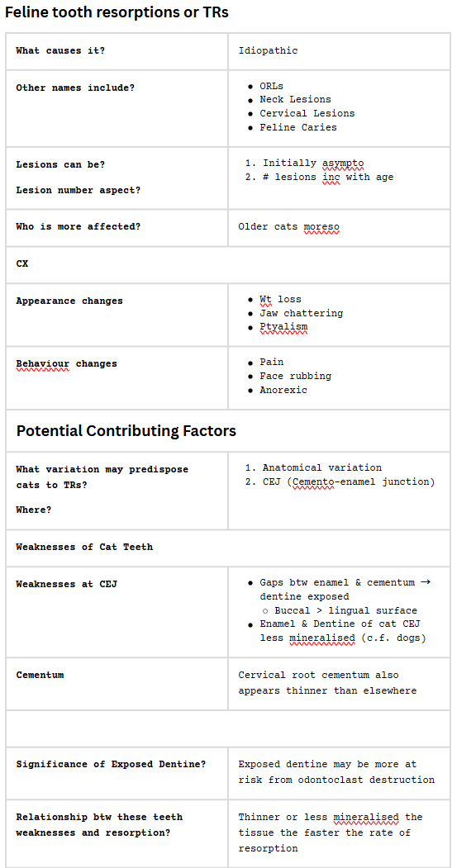The image size is (452, 868).
Task: Click the underlined 'Behaviour' word
Action: [43, 363]
